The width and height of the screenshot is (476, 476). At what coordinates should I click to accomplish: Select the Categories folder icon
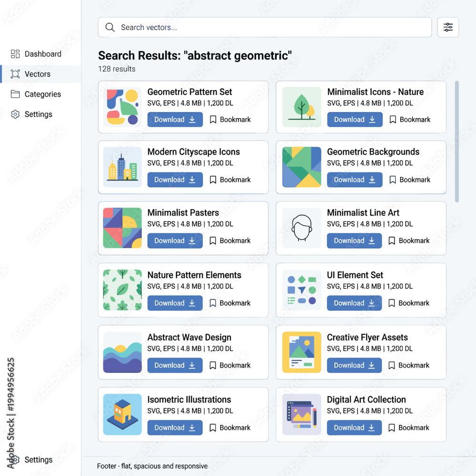[x=15, y=94]
